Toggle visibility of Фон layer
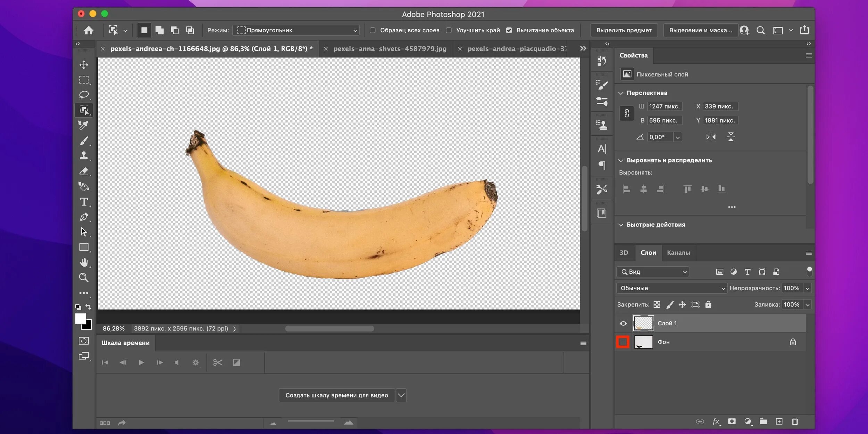Viewport: 868px width, 434px height. 623,342
